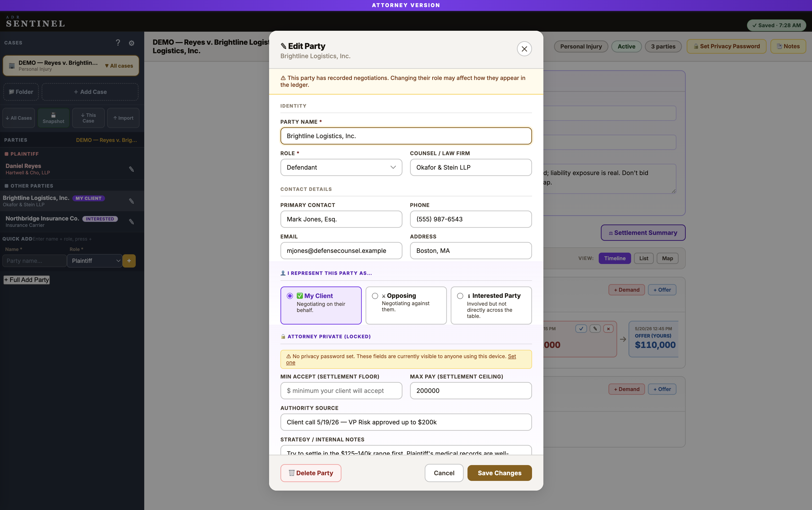The image size is (812, 510).
Task: Cancel the Edit Party dialog
Action: (444, 473)
